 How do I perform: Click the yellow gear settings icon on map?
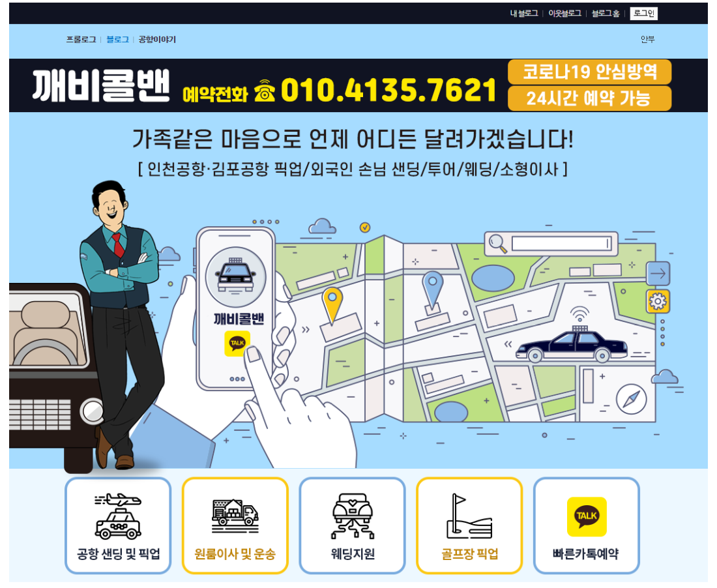(x=658, y=301)
